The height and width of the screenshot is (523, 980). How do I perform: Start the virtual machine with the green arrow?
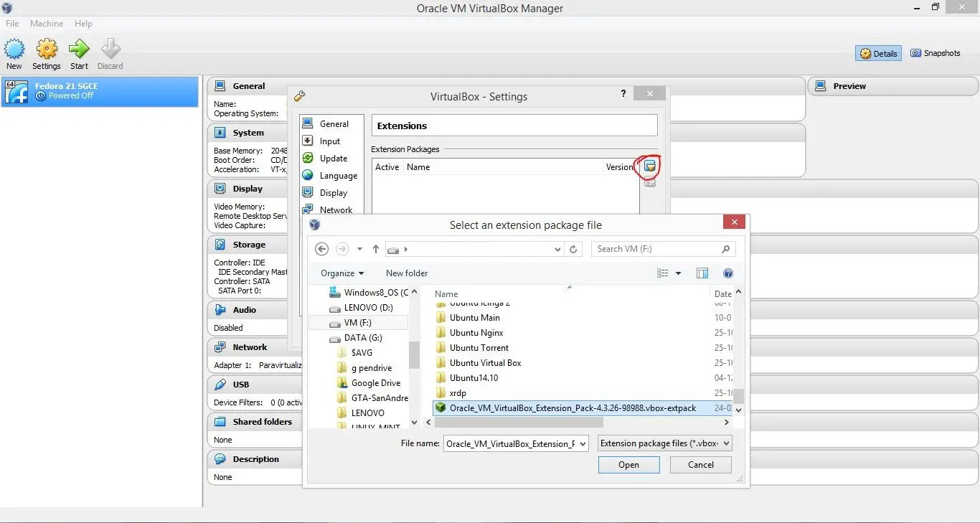[x=79, y=49]
